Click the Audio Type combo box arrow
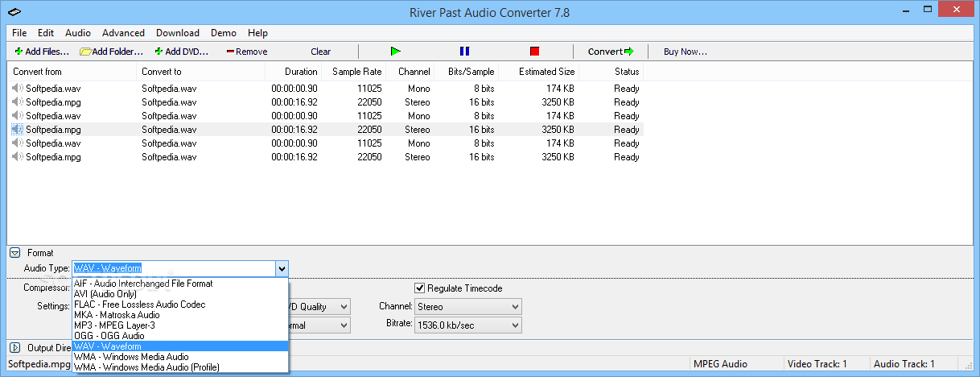The height and width of the screenshot is (377, 980). click(x=281, y=268)
